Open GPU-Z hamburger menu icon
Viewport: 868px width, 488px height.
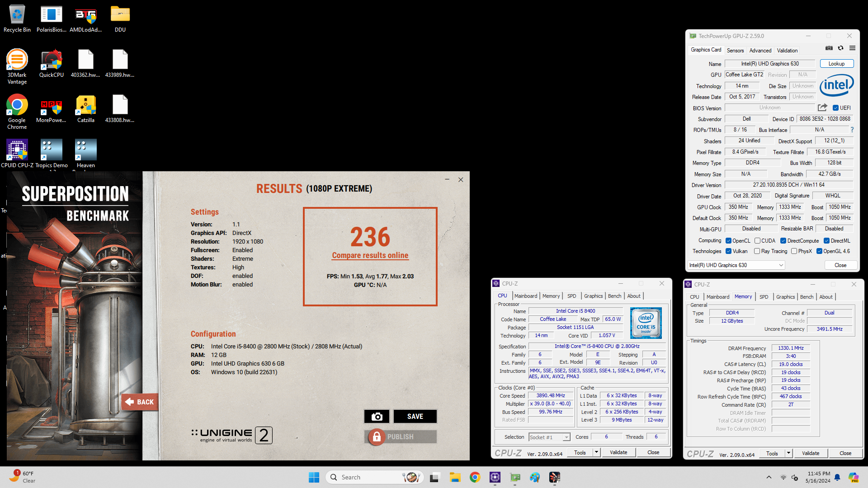click(852, 48)
